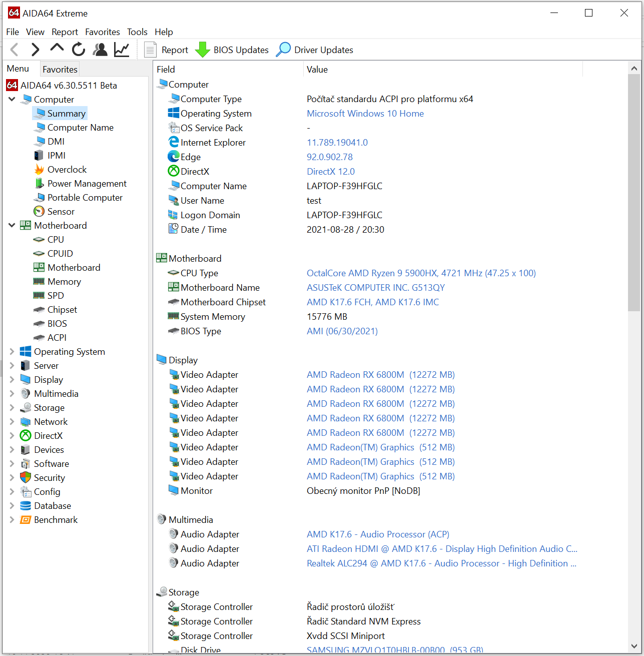The width and height of the screenshot is (644, 656).
Task: Click the Value column header
Action: point(443,69)
